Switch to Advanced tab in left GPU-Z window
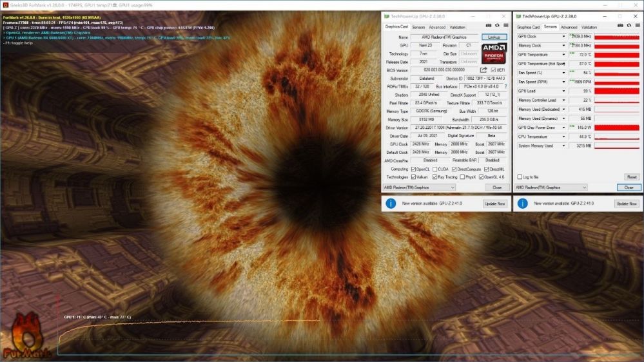This screenshot has height=362, width=644. [x=436, y=27]
